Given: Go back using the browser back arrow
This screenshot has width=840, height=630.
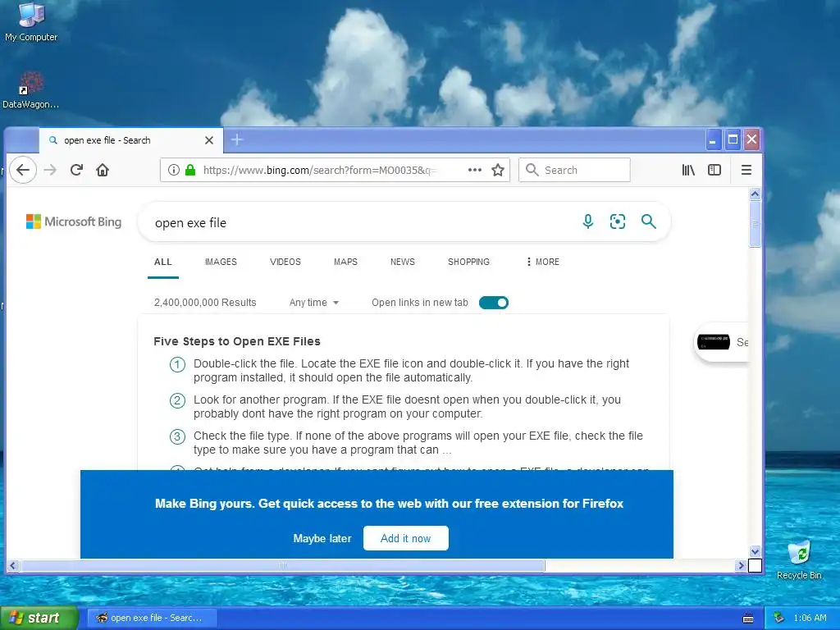Looking at the screenshot, I should pos(22,170).
